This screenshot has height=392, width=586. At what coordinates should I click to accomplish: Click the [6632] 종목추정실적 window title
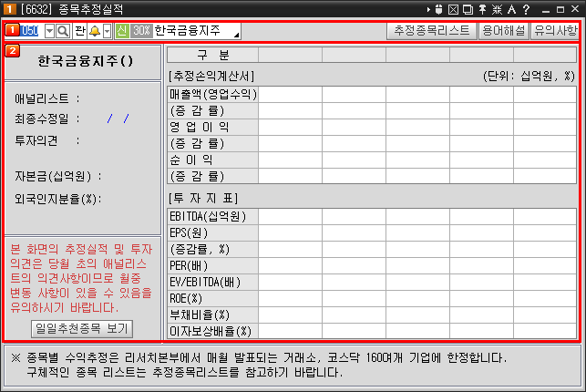(x=72, y=9)
